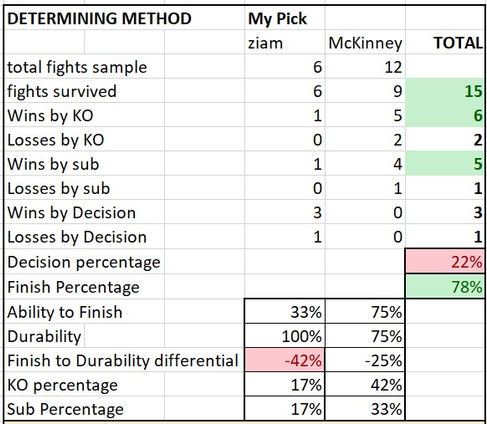Select the DETERMINING METHOD header cell
This screenshot has width=487, height=424.
click(99, 18)
